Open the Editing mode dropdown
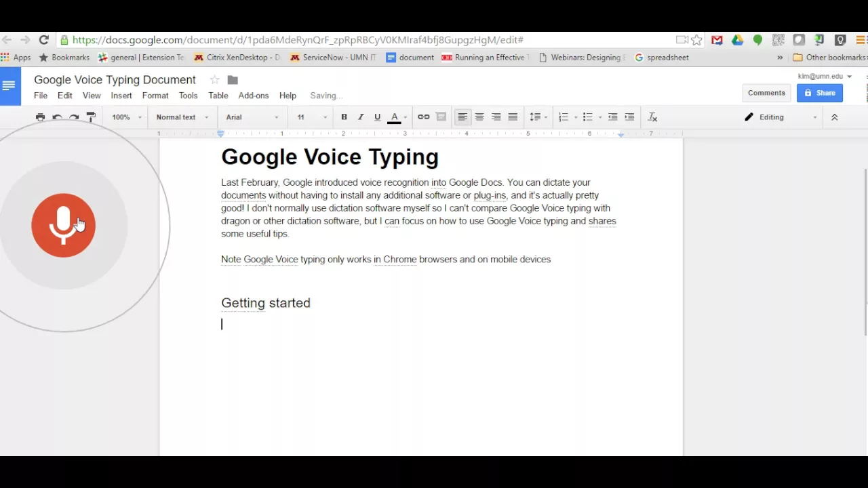Image resolution: width=868 pixels, height=488 pixels. (781, 117)
